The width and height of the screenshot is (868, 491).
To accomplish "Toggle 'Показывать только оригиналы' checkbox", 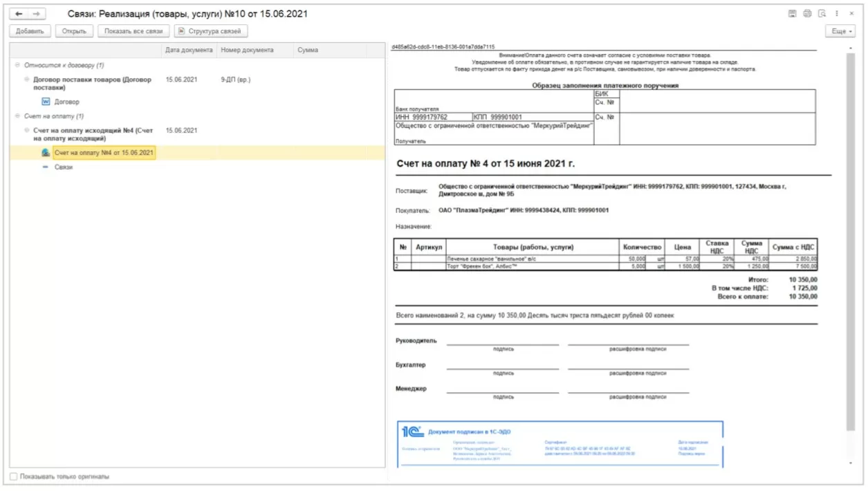I will tap(14, 476).
